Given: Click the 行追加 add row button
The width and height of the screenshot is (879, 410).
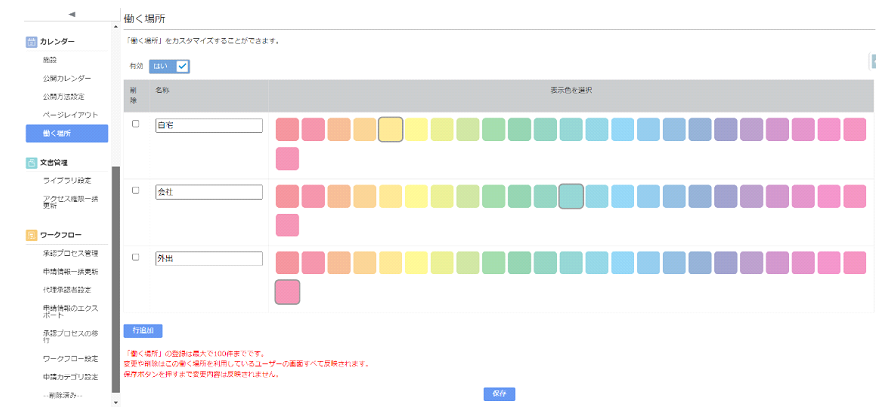Looking at the screenshot, I should point(143,329).
